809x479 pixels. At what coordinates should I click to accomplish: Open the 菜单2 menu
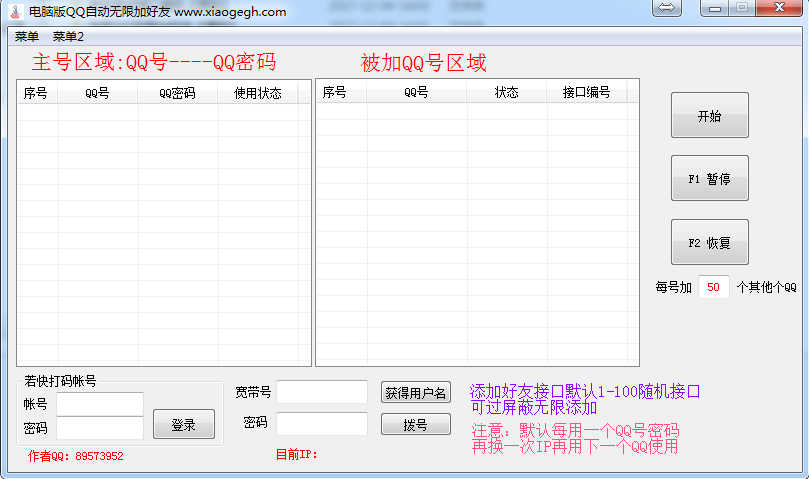[x=68, y=37]
